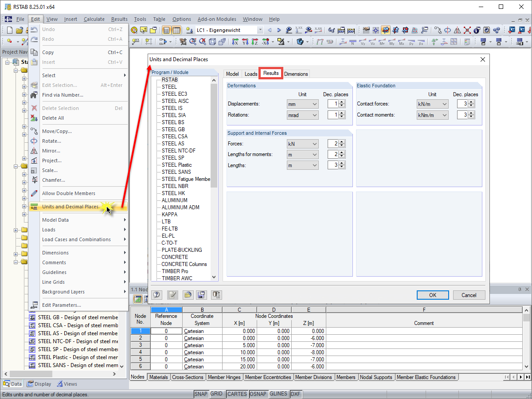Click the Scale icon in Edit menu
The image size is (532, 399).
[34, 170]
